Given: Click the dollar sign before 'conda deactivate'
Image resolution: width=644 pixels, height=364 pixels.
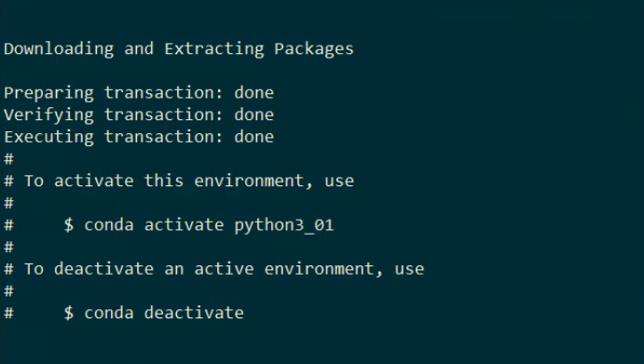Looking at the screenshot, I should point(69,313).
